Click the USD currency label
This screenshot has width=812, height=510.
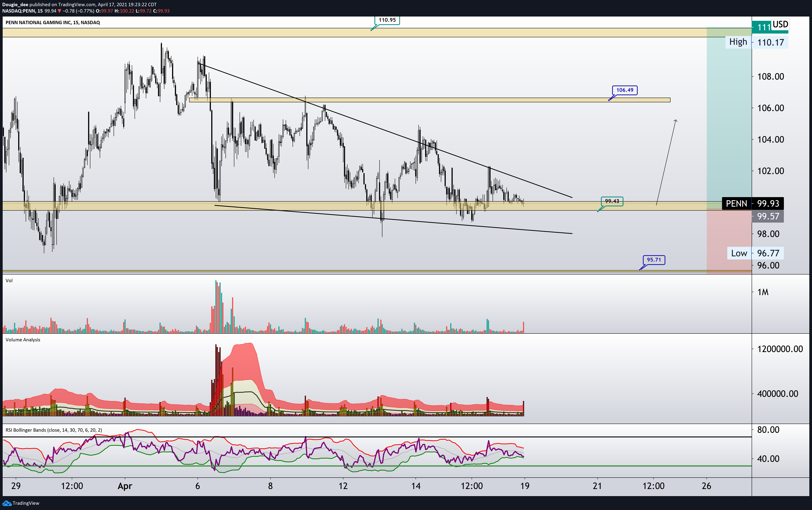pos(780,24)
